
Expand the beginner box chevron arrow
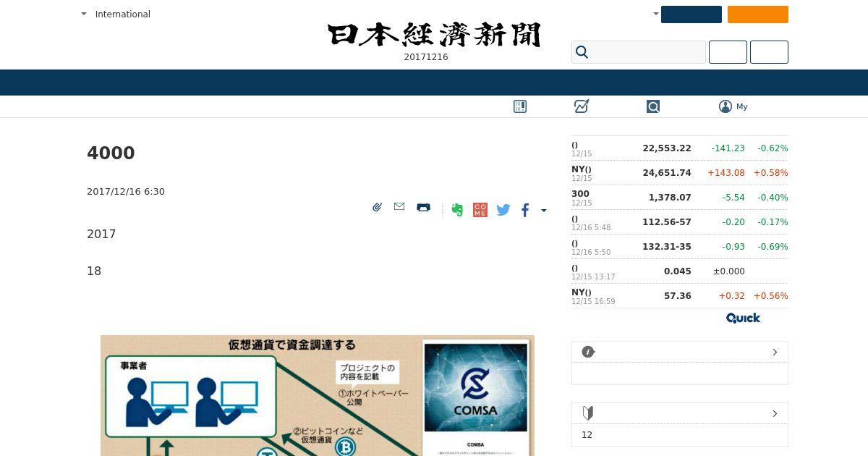coord(775,413)
